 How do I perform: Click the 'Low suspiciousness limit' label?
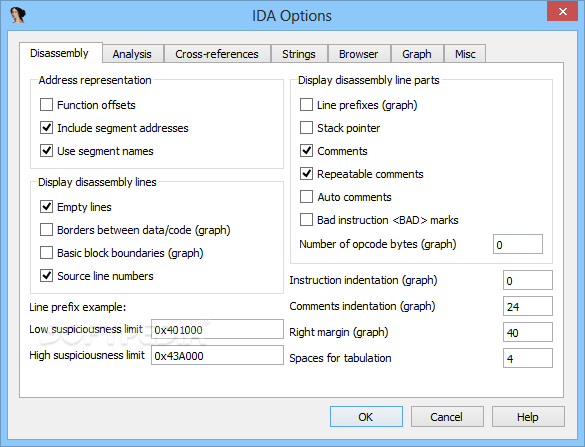coord(86,329)
